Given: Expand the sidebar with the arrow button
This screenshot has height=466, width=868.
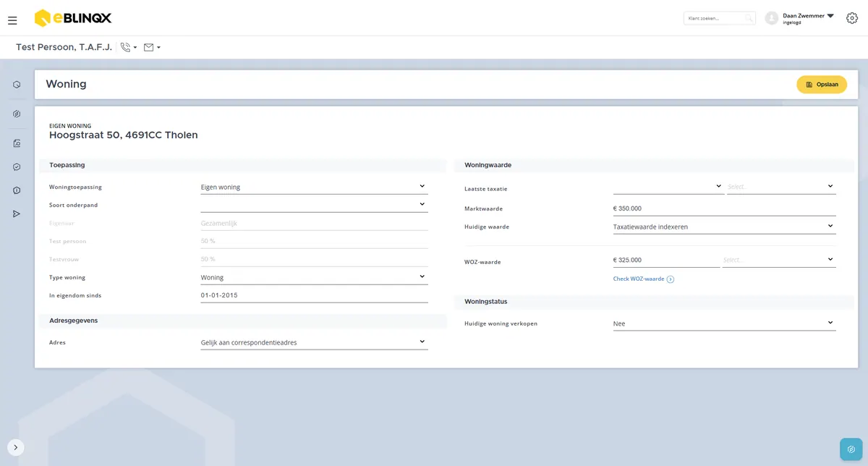Looking at the screenshot, I should click(x=16, y=447).
